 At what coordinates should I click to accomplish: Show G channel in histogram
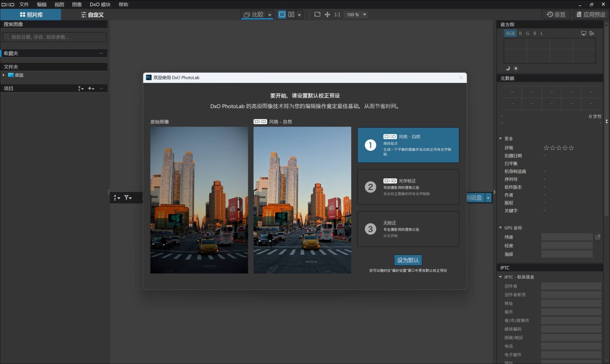click(528, 34)
